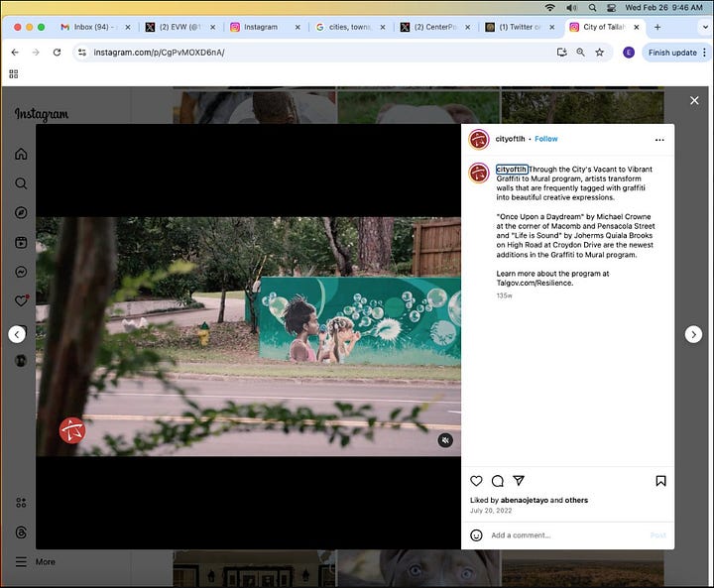Open zoom magnifier in address bar
This screenshot has width=714, height=588.
(x=580, y=53)
